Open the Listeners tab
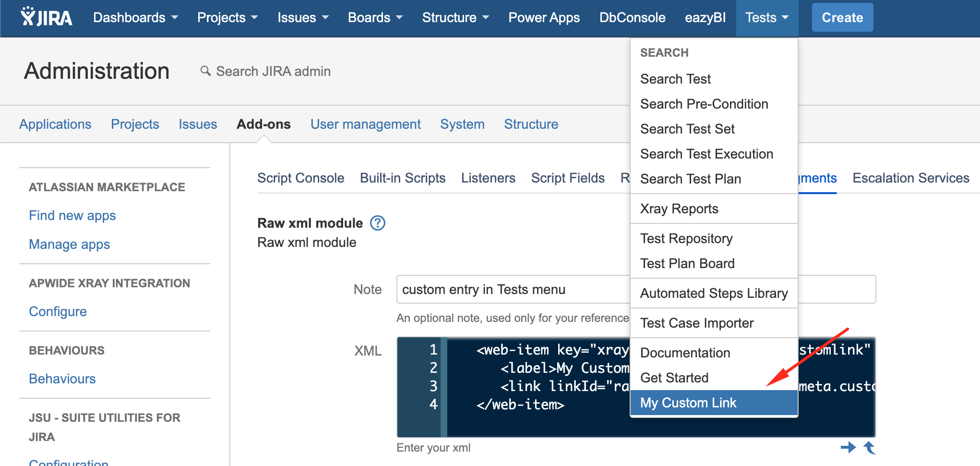This screenshot has width=980, height=466. click(x=488, y=178)
